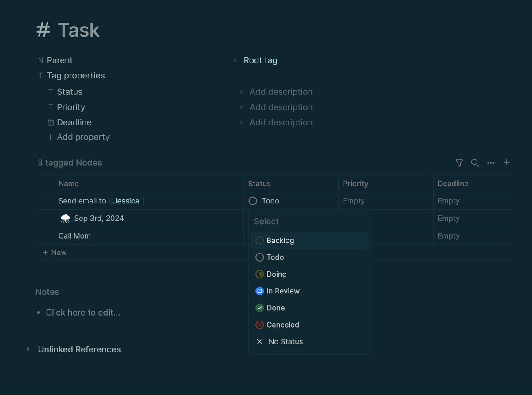Click the Deadline column header
Viewport: 532px width, 395px height.
453,184
